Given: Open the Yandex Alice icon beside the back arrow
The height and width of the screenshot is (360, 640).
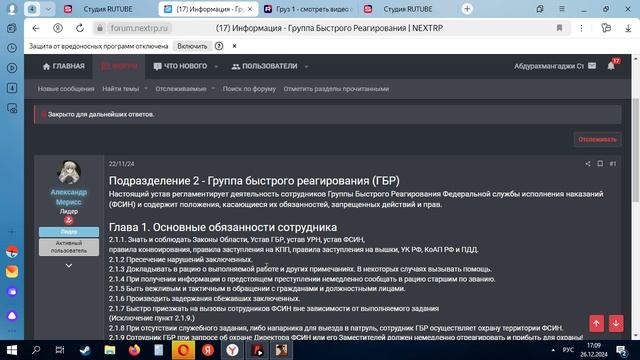Looking at the screenshot, I should (58, 28).
